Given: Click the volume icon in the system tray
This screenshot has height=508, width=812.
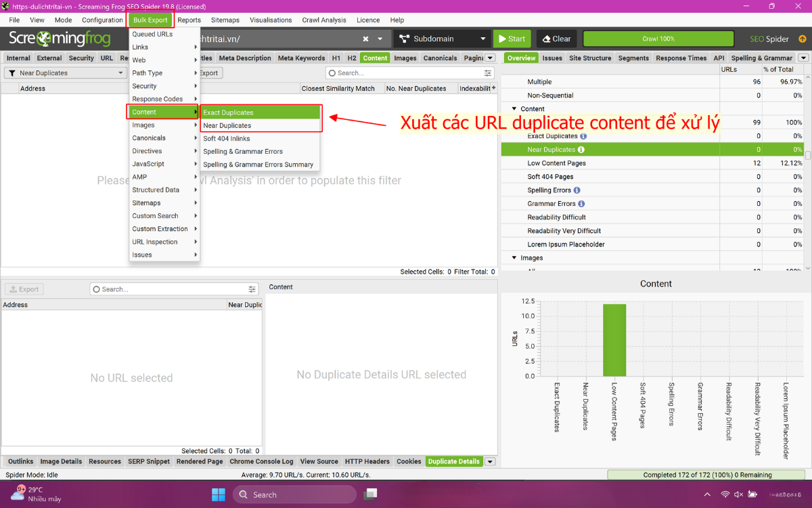Looking at the screenshot, I should click(738, 494).
